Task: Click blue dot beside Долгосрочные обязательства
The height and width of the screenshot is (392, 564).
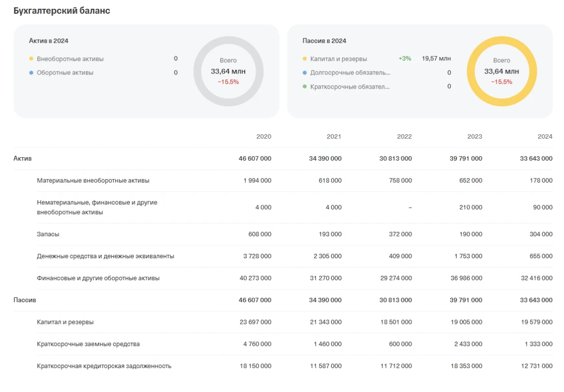Action: pos(305,73)
